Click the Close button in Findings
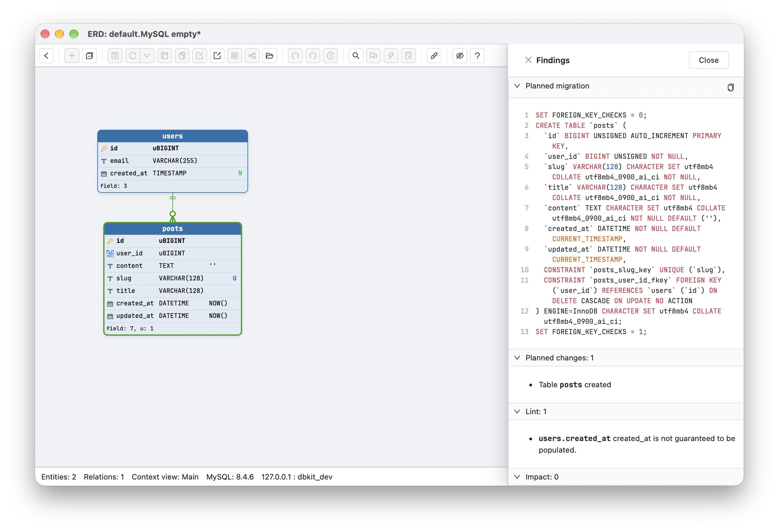This screenshot has height=532, width=779. coord(708,60)
